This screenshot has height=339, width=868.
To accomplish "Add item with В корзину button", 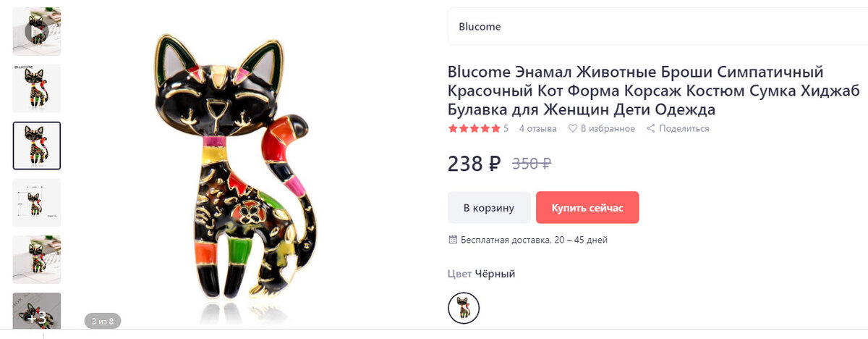I will tap(489, 207).
